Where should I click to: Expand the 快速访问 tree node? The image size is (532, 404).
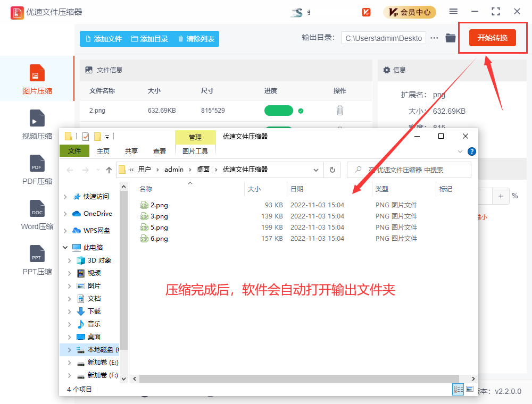pos(65,197)
